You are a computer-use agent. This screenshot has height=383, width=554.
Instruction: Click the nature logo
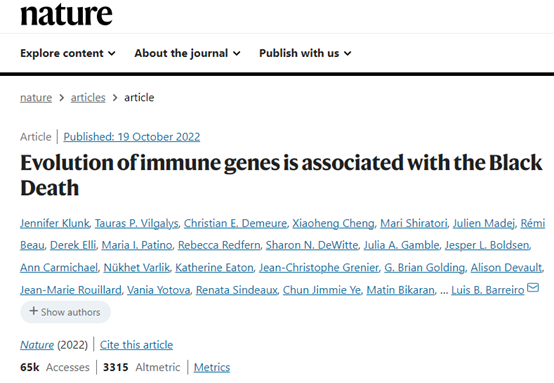click(x=66, y=14)
